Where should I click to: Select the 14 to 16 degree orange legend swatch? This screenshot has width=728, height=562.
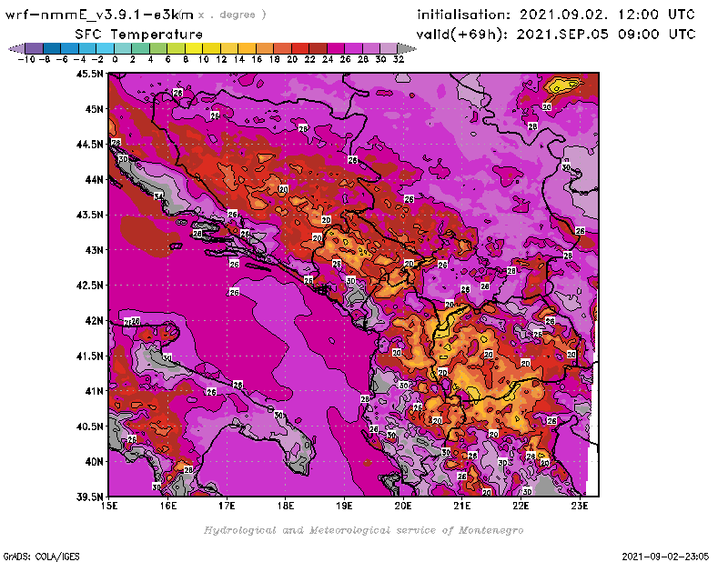pos(247,48)
